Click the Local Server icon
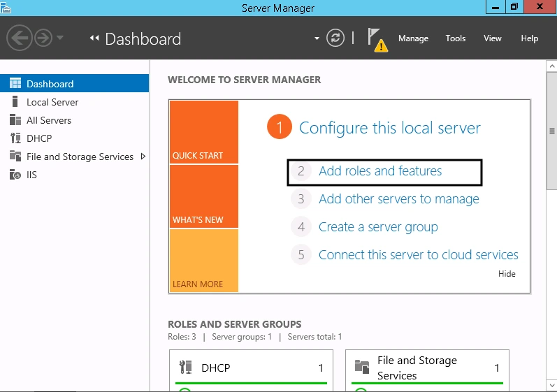Image resolution: width=557 pixels, height=392 pixels. (x=15, y=101)
